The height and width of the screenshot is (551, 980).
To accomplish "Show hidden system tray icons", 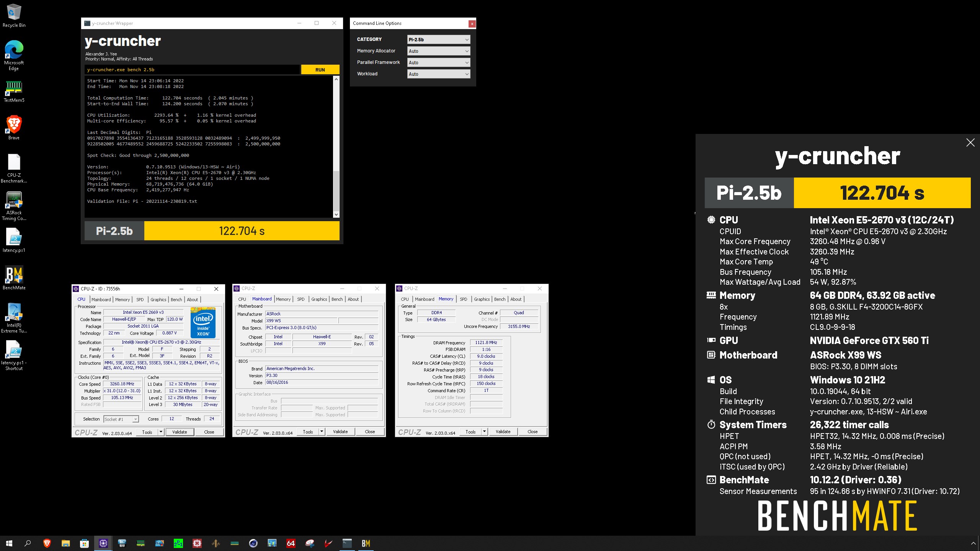I will tap(973, 543).
